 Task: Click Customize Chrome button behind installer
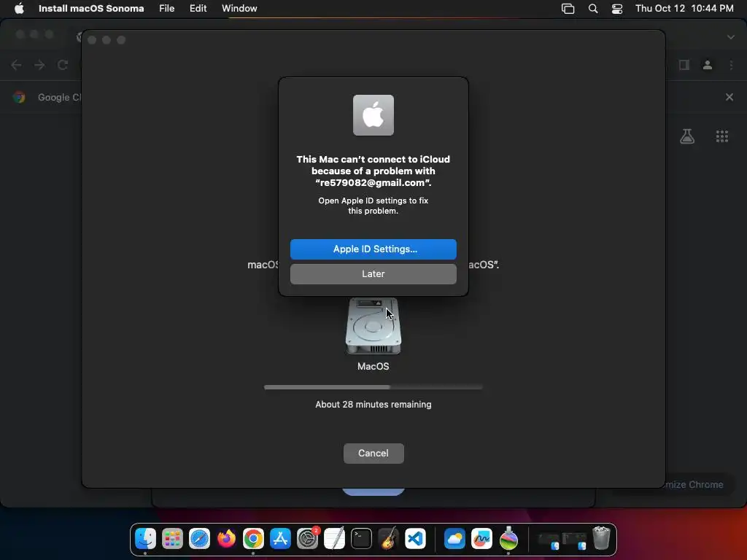coord(694,484)
